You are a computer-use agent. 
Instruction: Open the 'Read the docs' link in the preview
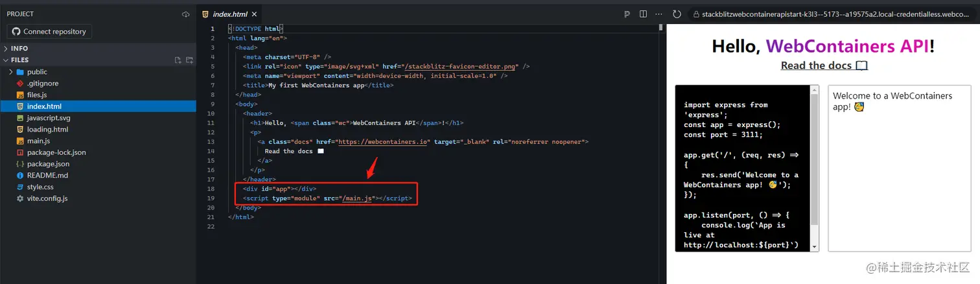point(824,65)
